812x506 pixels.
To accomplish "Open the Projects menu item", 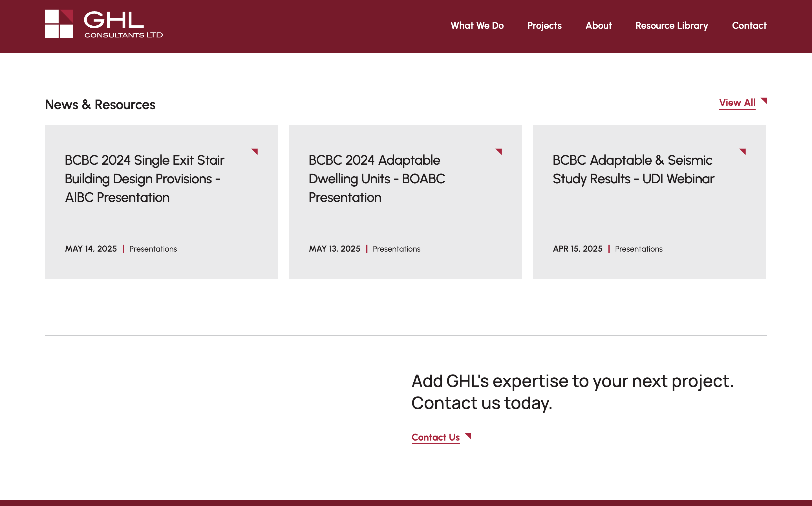I will (544, 25).
